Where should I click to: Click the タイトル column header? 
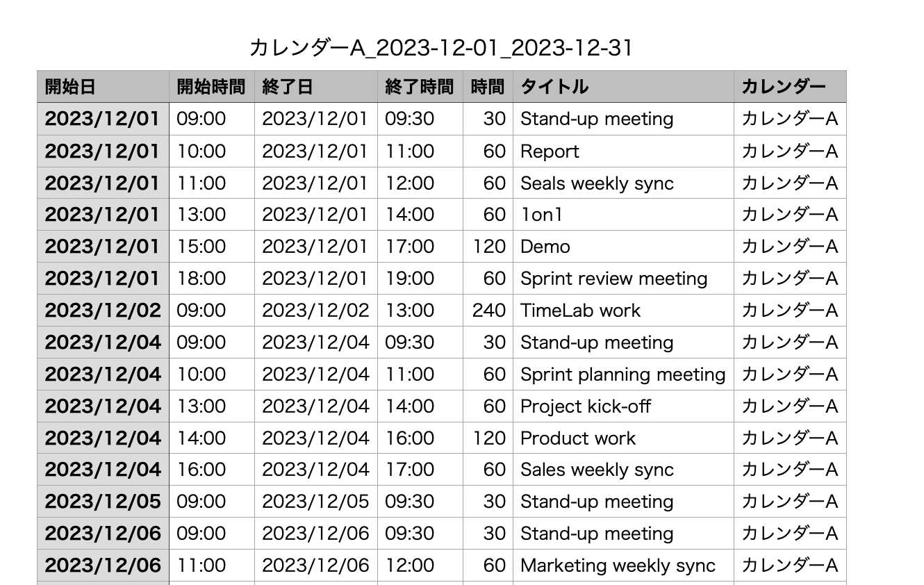623,87
